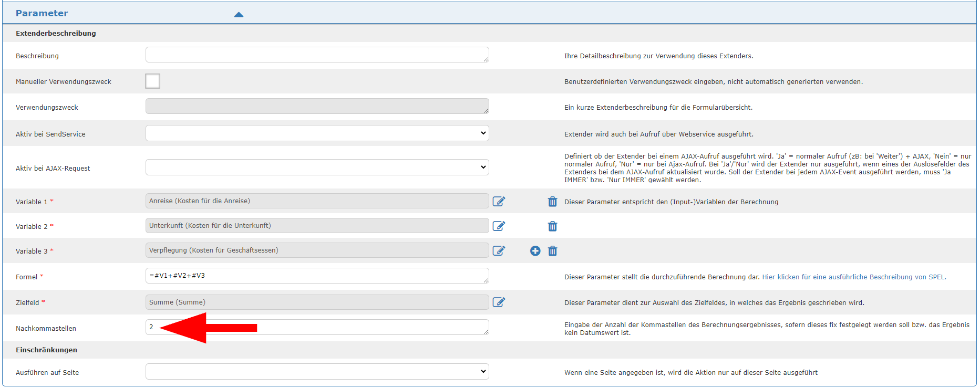Click the Parameter section header title
980x388 pixels.
click(x=42, y=13)
